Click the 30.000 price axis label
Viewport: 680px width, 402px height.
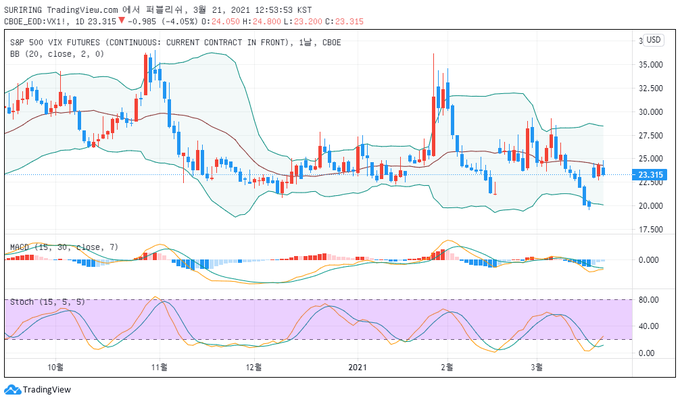click(651, 112)
